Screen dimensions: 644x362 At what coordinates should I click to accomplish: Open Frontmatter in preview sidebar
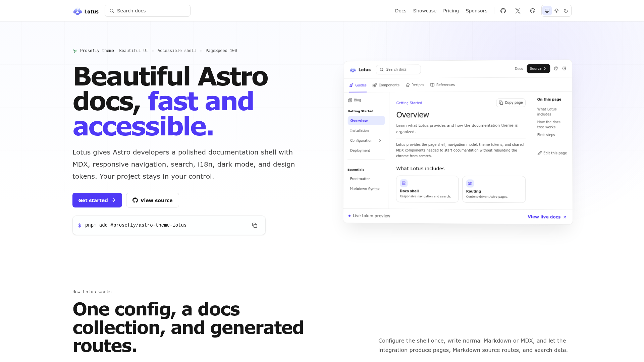pos(360,179)
